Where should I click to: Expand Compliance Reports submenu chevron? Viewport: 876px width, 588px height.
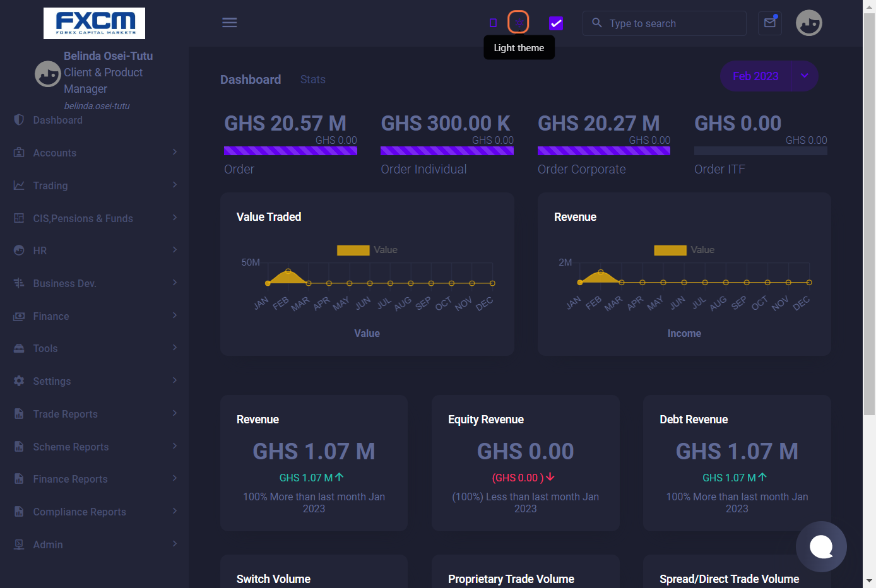[x=175, y=511]
